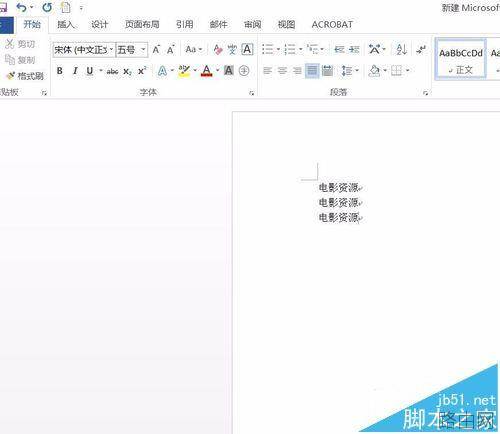Insert enclosed character icon

(244, 70)
